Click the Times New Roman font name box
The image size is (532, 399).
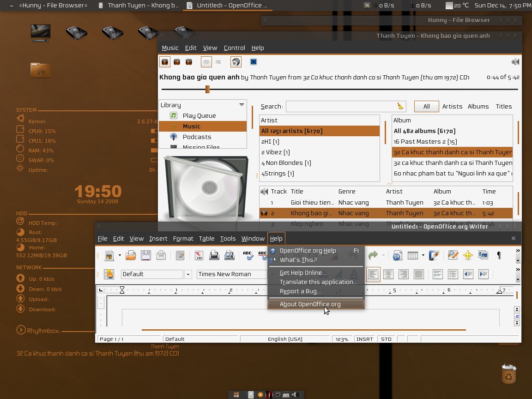232,274
